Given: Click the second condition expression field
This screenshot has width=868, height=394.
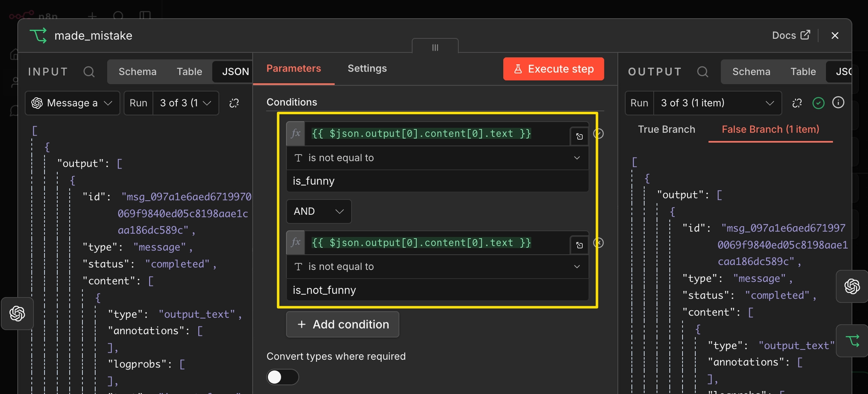Looking at the screenshot, I should 438,243.
